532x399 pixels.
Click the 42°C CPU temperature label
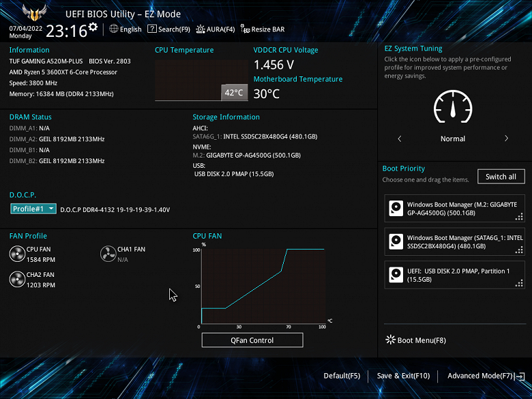234,93
